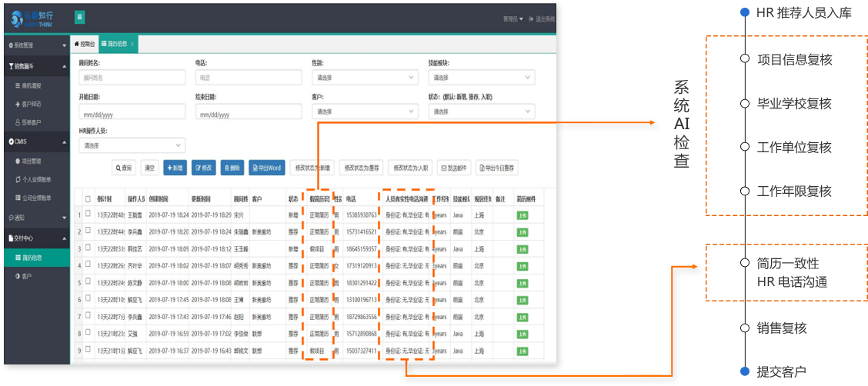Click the 顾问姓名 input field

point(132,78)
